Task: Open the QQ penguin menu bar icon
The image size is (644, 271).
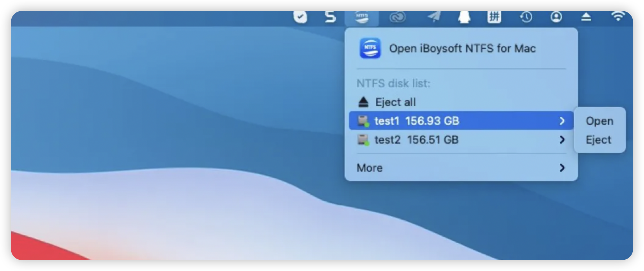Action: (x=464, y=17)
